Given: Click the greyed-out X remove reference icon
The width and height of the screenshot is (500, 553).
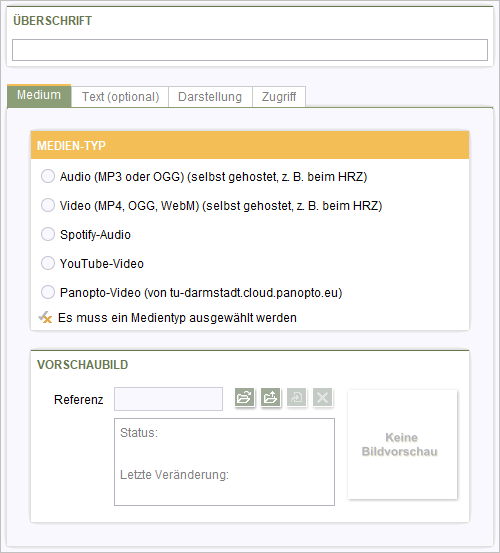Looking at the screenshot, I should 323,397.
